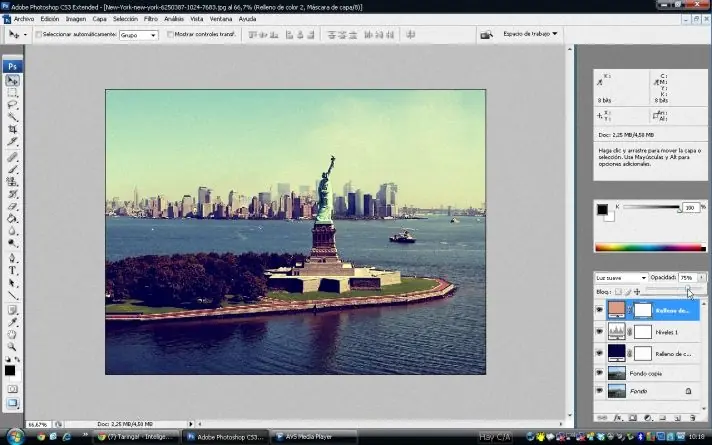The image size is (712, 445).
Task: Open the Capa menu
Action: [99, 18]
